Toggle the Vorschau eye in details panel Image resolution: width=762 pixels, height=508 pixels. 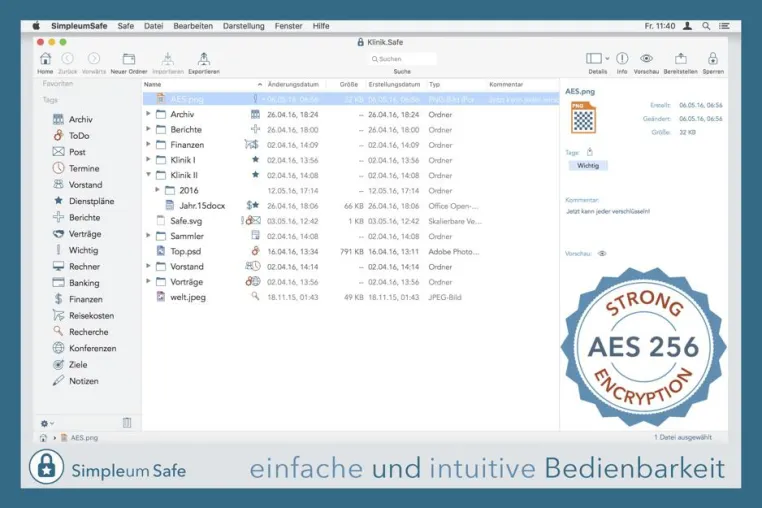pos(602,253)
